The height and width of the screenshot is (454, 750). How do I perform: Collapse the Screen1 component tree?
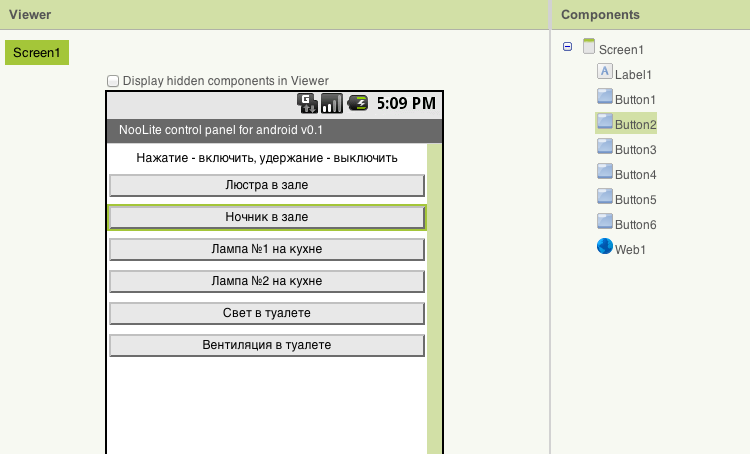[567, 46]
